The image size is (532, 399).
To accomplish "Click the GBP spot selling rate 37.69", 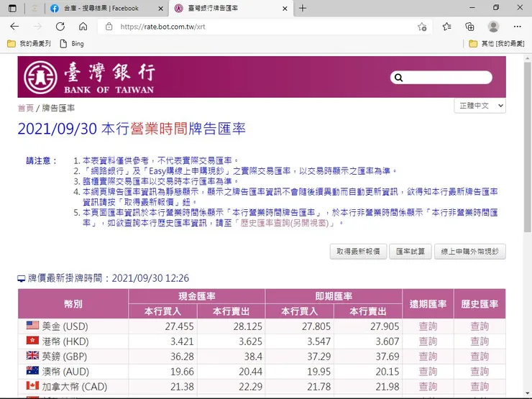I will click(x=387, y=357).
